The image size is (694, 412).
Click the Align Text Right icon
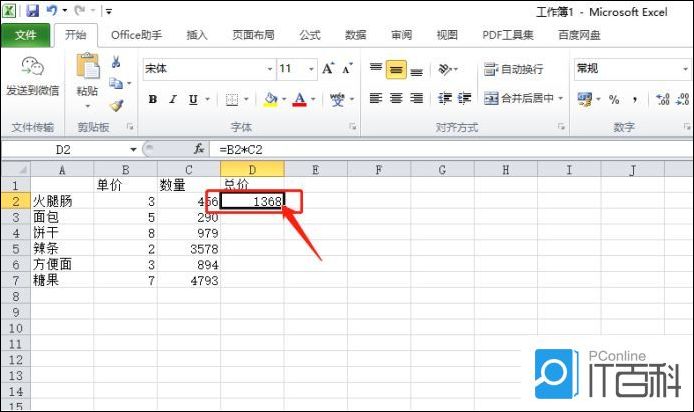(416, 98)
